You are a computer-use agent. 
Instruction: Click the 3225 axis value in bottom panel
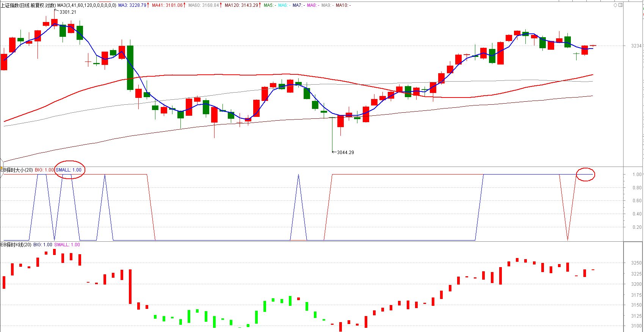pos(636,274)
